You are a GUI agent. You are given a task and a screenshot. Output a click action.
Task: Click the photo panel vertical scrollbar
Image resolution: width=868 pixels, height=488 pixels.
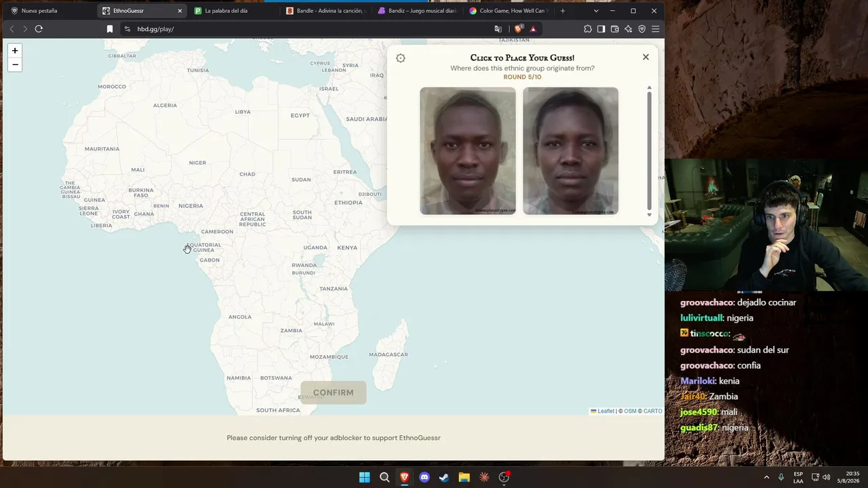(x=649, y=150)
